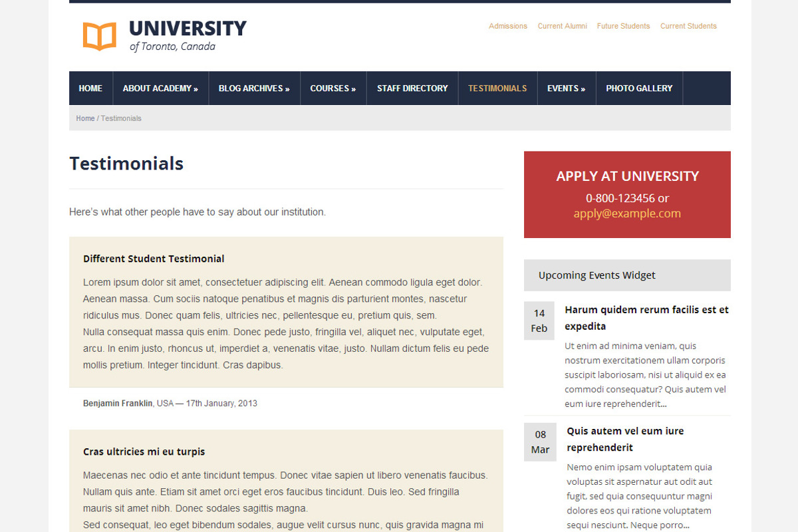Click the Admissions link in the header
Image resolution: width=798 pixels, height=532 pixels.
coord(508,26)
